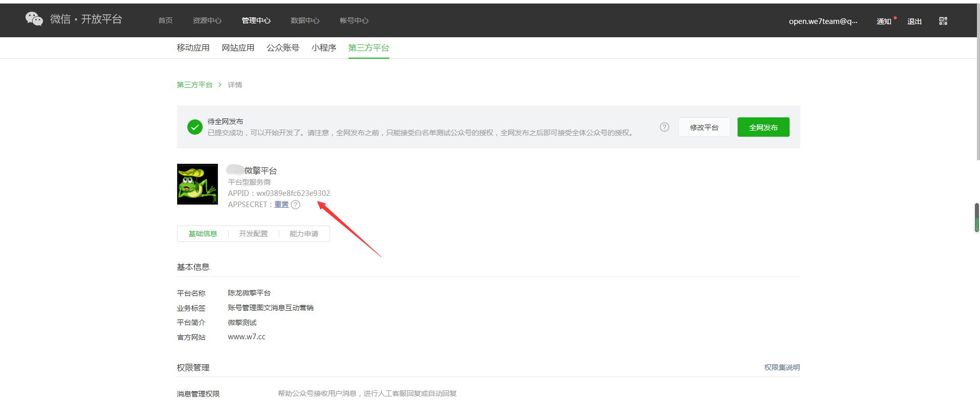Click the 详情 breadcrumb text

[x=235, y=85]
